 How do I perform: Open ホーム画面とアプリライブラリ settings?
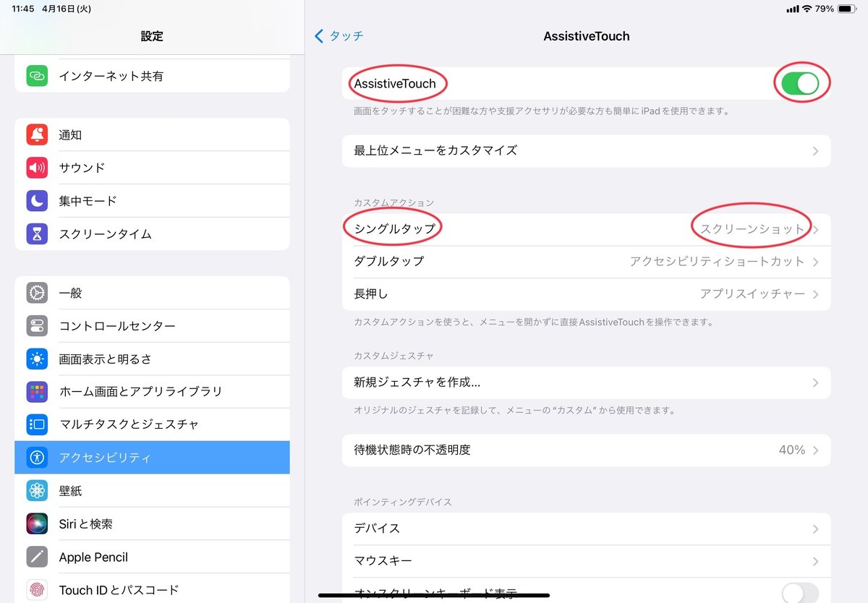coord(152,392)
